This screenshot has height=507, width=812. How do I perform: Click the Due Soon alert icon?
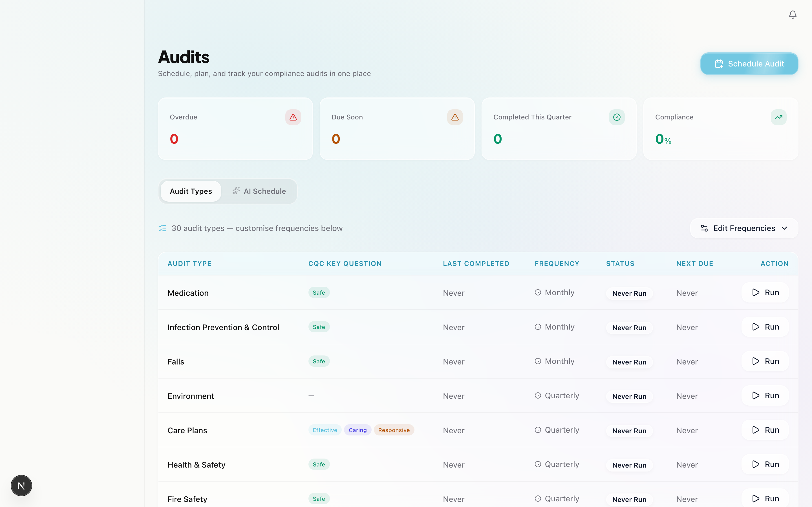(x=455, y=117)
